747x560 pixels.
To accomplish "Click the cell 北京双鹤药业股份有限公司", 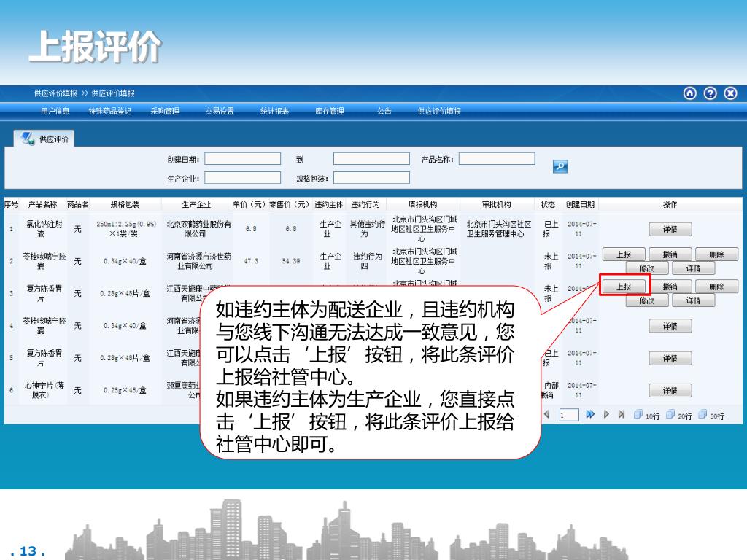I will (x=198, y=228).
